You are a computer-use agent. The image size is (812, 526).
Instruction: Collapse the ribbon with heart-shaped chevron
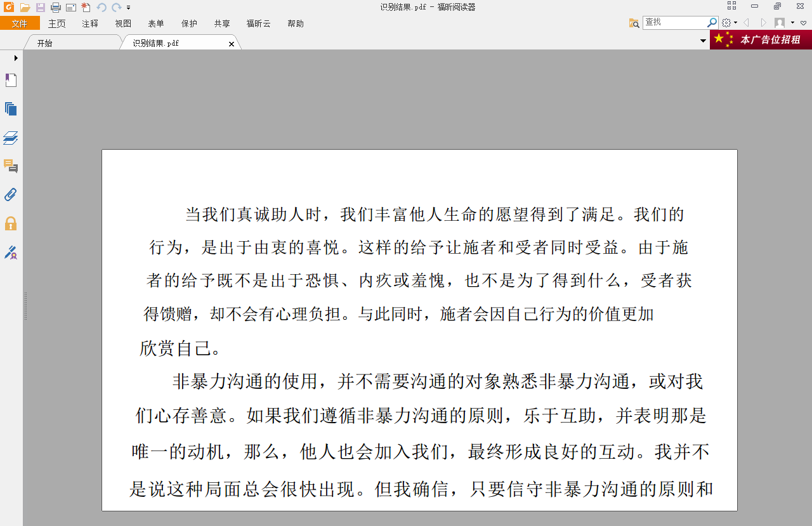(803, 23)
